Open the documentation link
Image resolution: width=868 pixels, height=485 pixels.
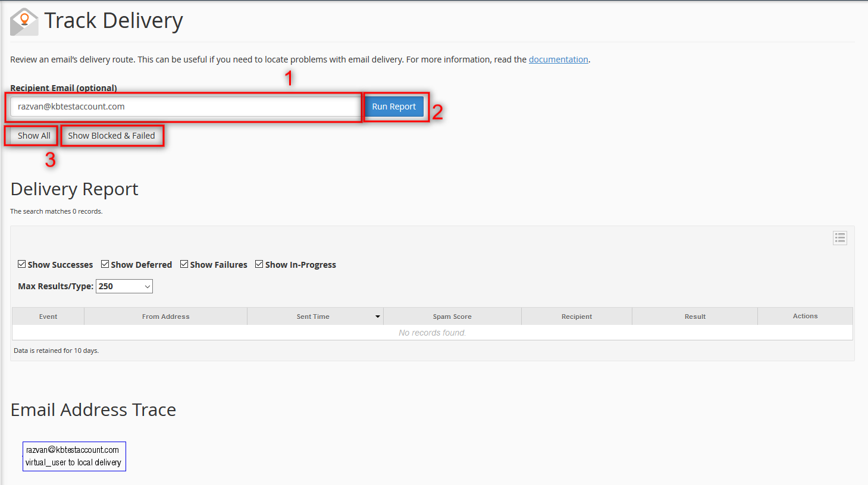(x=558, y=60)
